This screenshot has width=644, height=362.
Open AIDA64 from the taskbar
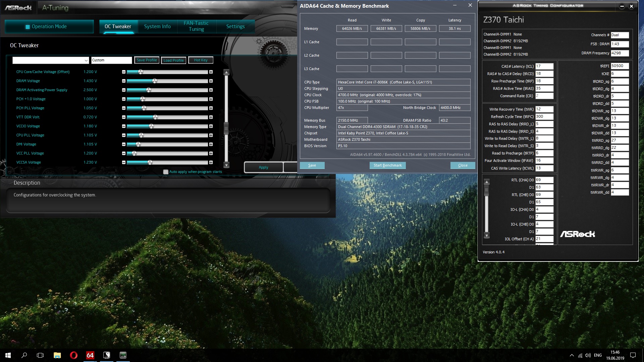[x=90, y=355]
